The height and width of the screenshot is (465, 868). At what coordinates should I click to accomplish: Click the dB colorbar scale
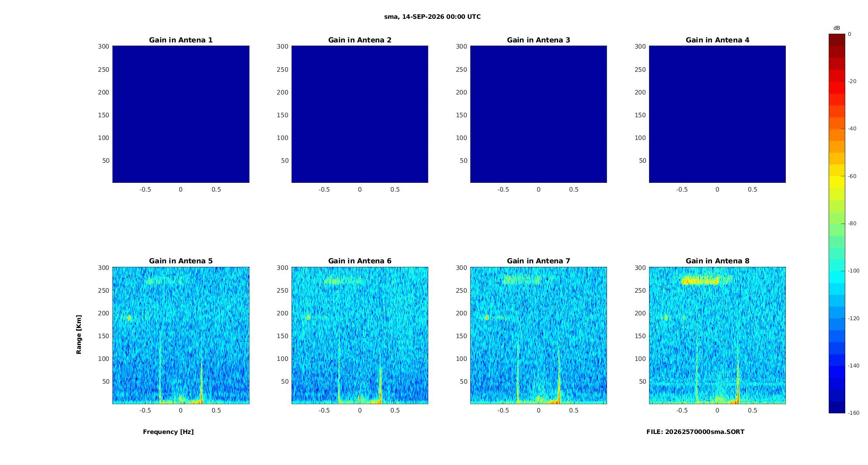tap(837, 224)
